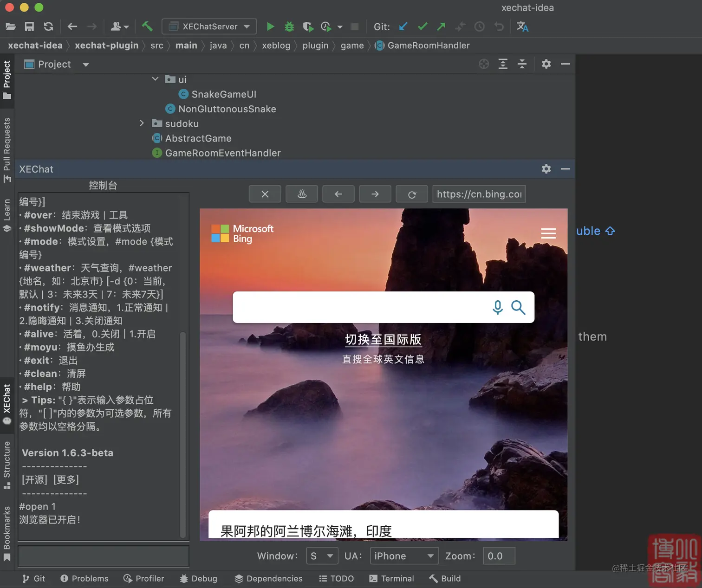Click the Forward navigation arrow in toolbar
Screen dimensions: 702x588
pyautogui.click(x=92, y=26)
